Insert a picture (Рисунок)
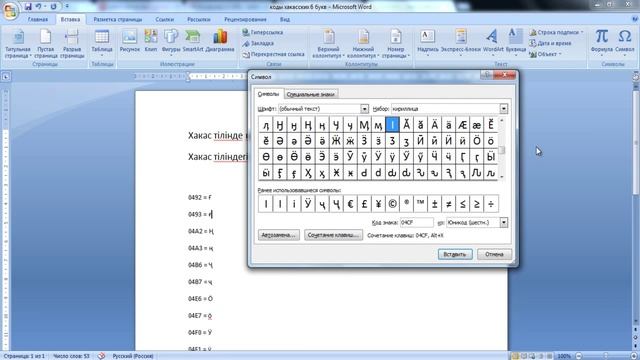 (129, 41)
